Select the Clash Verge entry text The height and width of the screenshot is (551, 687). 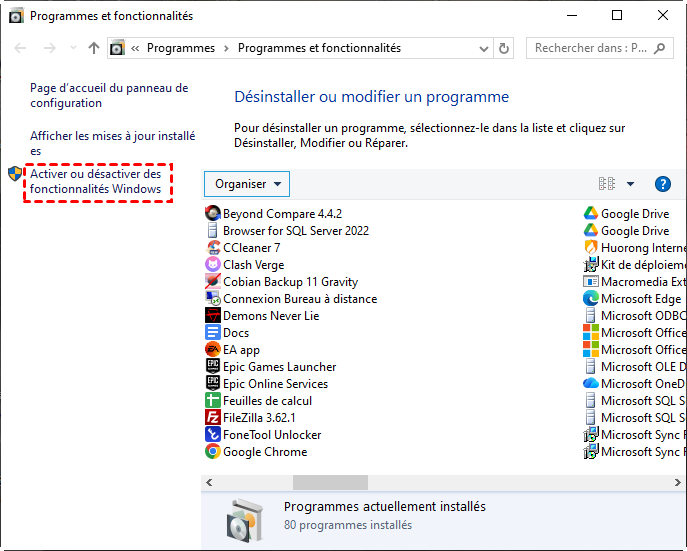254,265
